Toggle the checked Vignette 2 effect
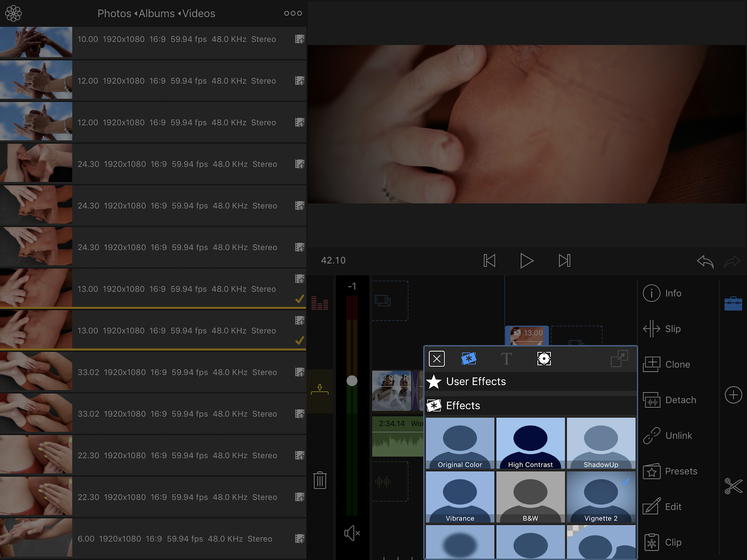This screenshot has width=747, height=560. click(601, 497)
